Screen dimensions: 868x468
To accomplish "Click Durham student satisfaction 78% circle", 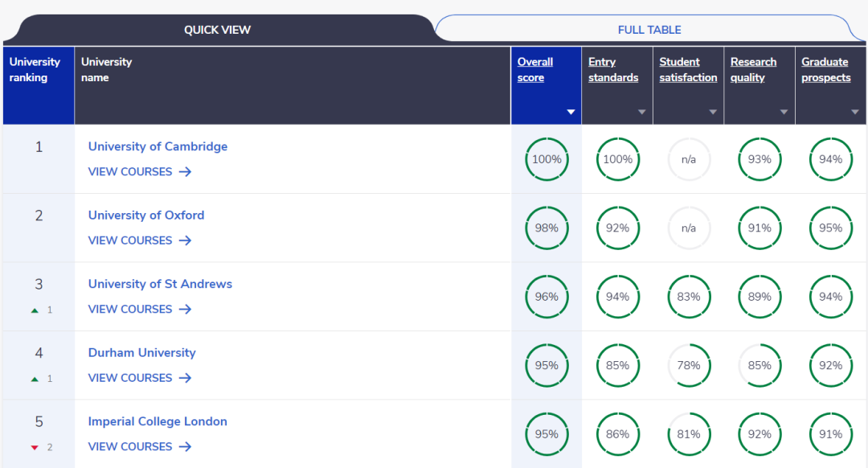I will [x=689, y=365].
